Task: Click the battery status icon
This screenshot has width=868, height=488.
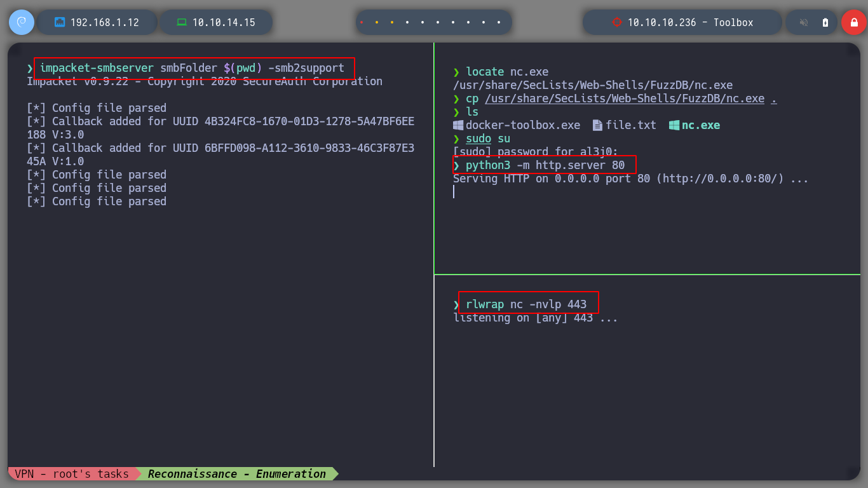Action: click(x=825, y=22)
